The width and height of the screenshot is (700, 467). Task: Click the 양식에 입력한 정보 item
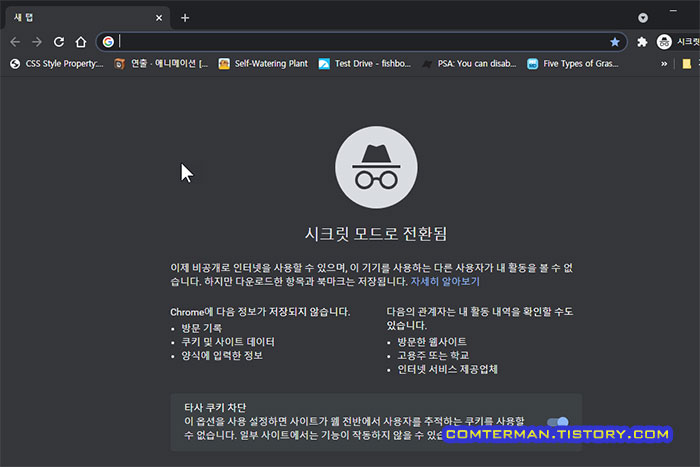pyautogui.click(x=222, y=356)
